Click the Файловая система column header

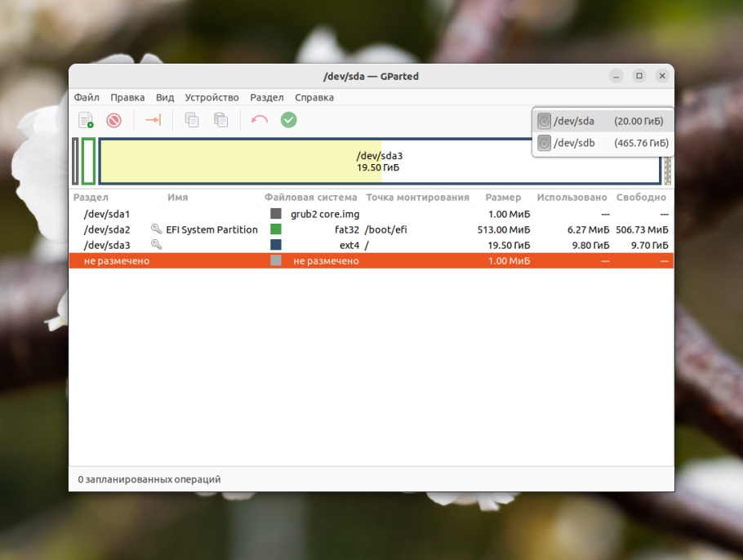click(311, 197)
